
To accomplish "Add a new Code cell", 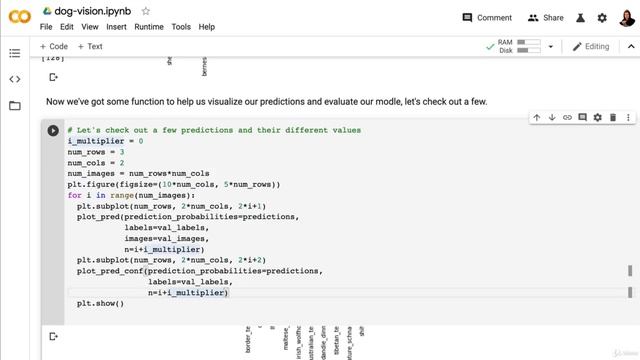I will click(54, 47).
